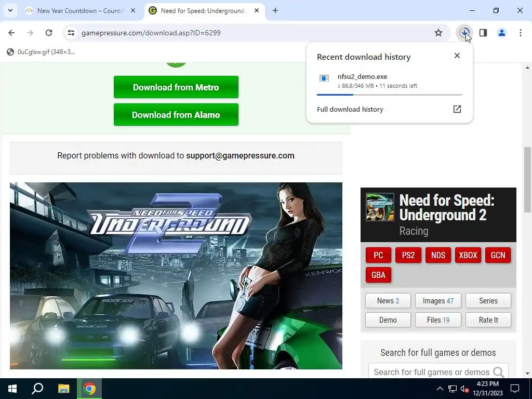This screenshot has height=399, width=532.
Task: Open Windows taskbar search
Action: (37, 389)
